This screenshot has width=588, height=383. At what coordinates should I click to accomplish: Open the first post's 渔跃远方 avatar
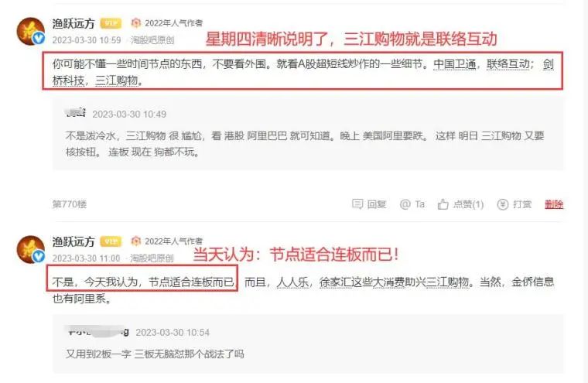[x=31, y=32]
